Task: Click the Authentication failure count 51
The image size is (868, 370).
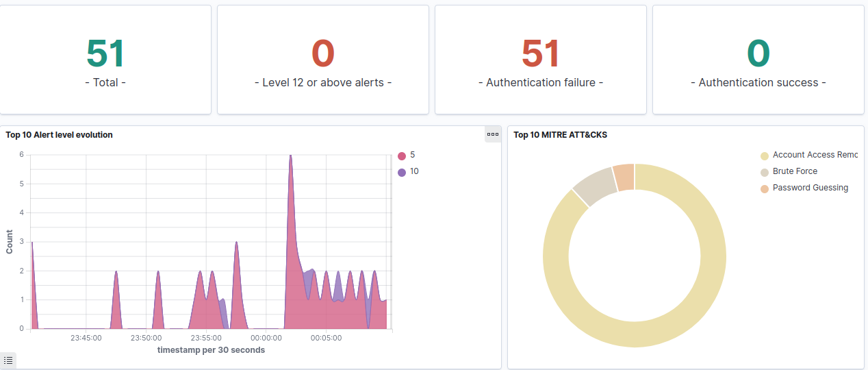Action: [x=541, y=53]
